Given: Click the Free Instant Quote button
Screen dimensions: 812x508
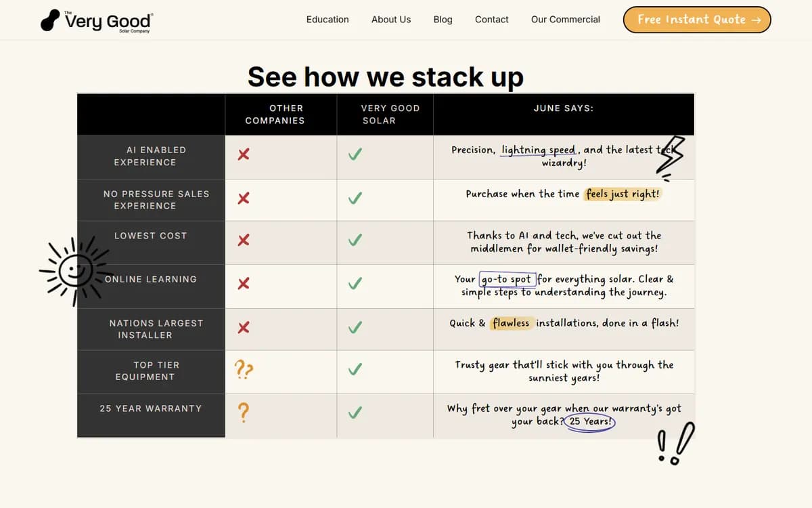Looking at the screenshot, I should (x=697, y=20).
